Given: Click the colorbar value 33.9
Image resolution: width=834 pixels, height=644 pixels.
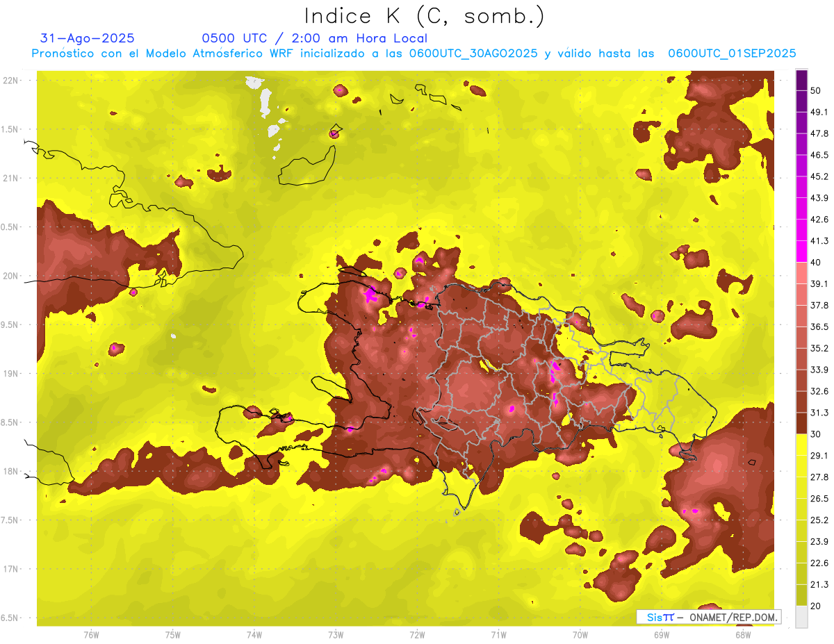Looking at the screenshot, I should [819, 370].
